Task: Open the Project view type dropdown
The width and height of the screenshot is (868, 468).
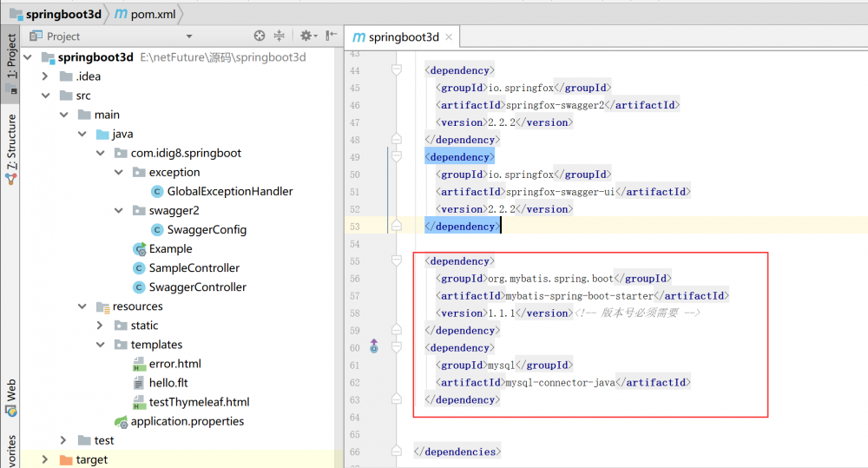Action: pos(189,36)
